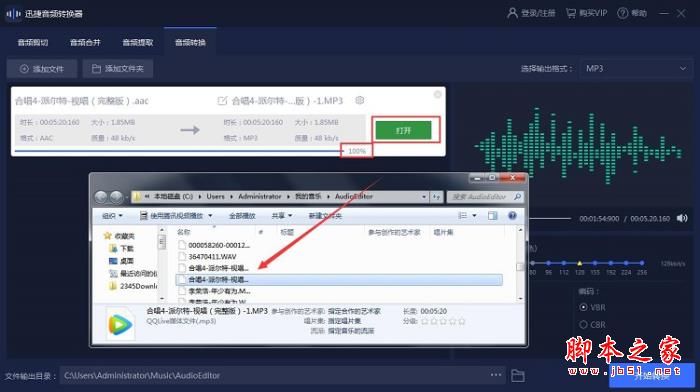Screen dimensions: 700x392
Task: Switch to the 音频合并 tab
Action: pos(85,42)
